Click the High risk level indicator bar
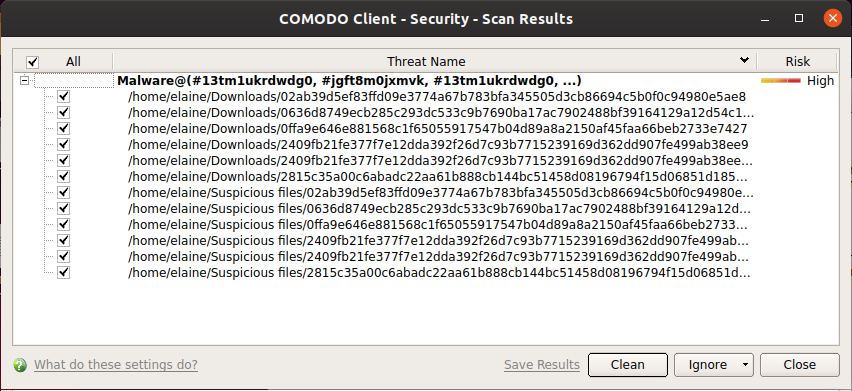 pyautogui.click(x=781, y=81)
